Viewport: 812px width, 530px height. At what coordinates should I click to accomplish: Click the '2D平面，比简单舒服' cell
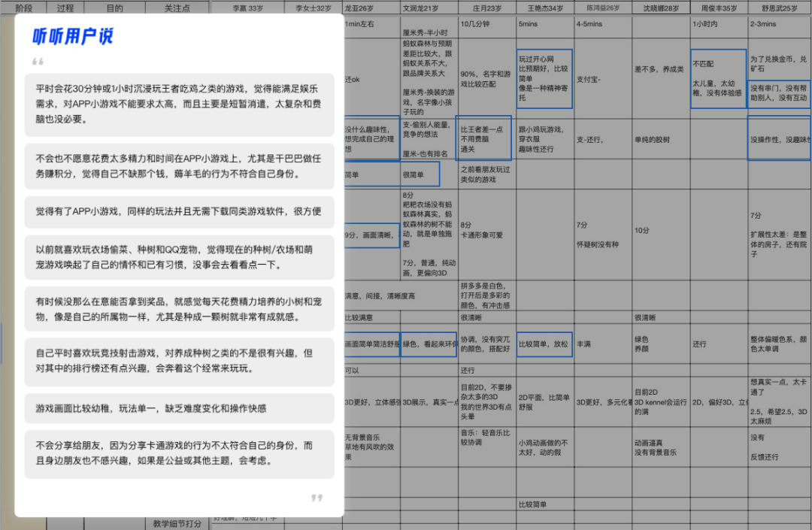pos(545,401)
